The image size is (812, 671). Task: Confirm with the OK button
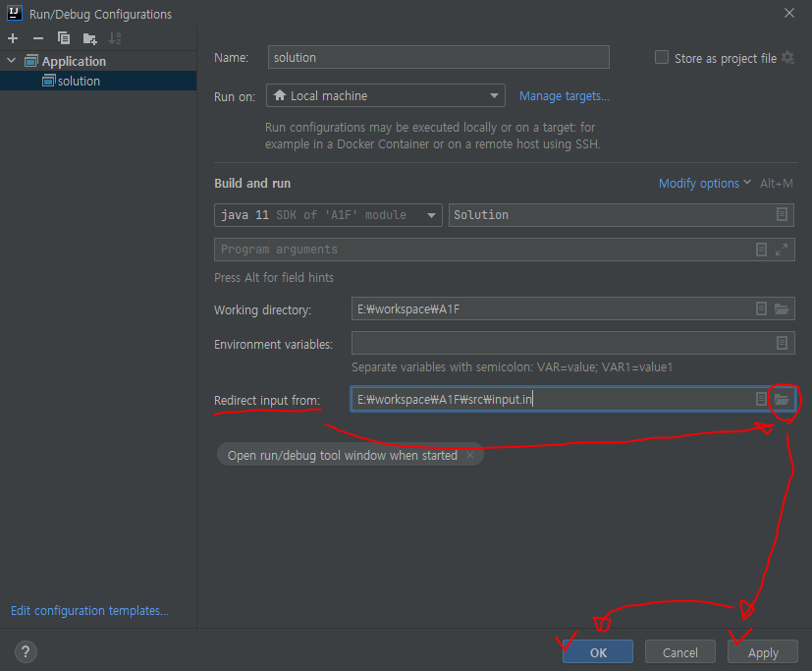coord(598,651)
